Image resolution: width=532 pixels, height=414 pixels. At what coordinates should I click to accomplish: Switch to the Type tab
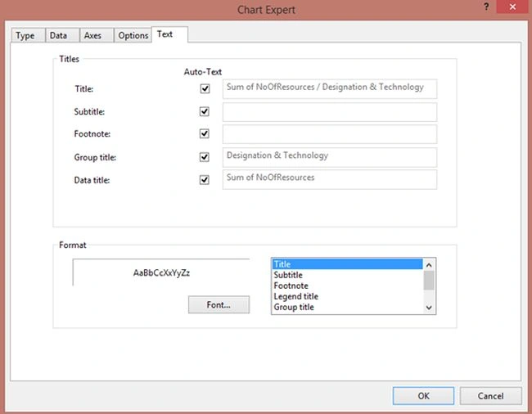coord(25,36)
